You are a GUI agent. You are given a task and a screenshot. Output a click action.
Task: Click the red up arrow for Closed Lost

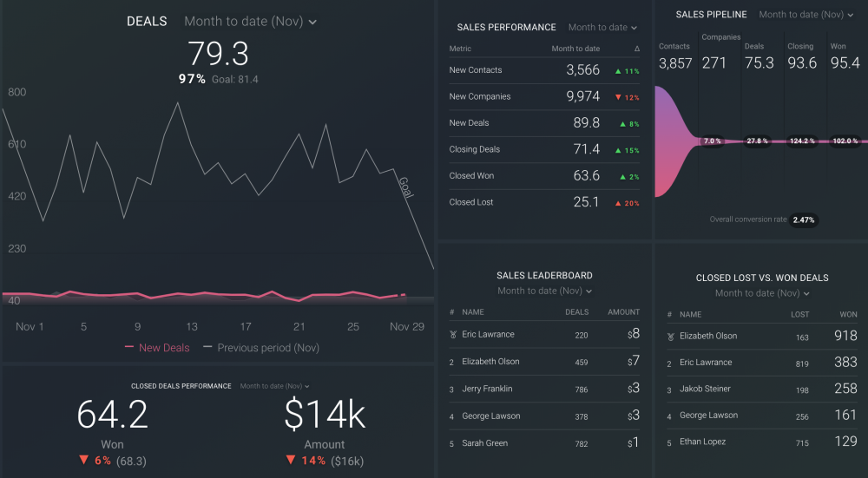[x=617, y=203]
